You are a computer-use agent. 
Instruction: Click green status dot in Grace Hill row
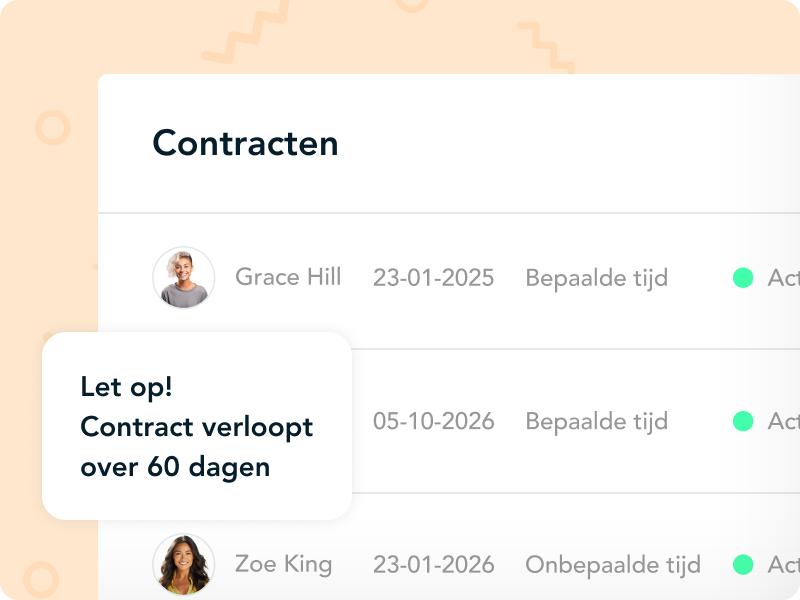(x=743, y=278)
